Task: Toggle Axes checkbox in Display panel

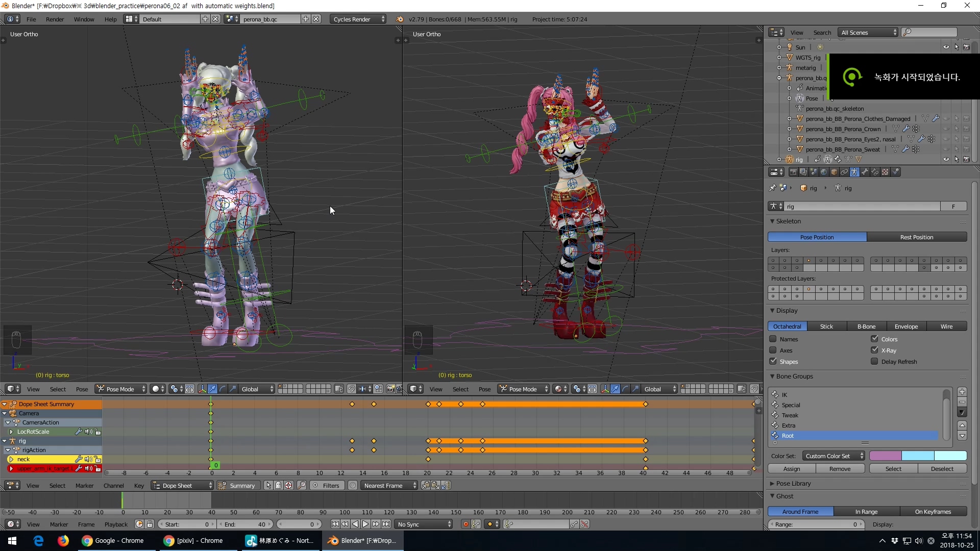Action: click(x=773, y=350)
